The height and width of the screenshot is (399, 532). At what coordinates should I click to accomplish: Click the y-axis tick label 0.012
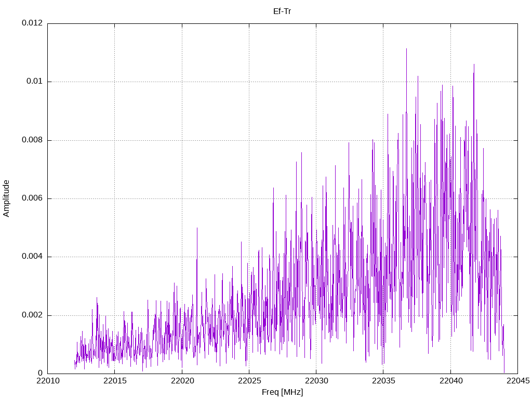point(32,23)
